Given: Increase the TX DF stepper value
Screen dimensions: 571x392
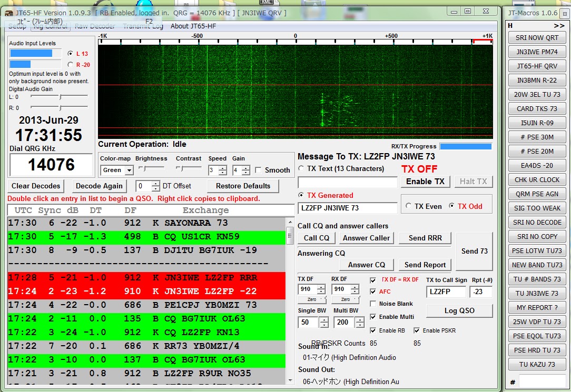Looking at the screenshot, I should pos(321,287).
